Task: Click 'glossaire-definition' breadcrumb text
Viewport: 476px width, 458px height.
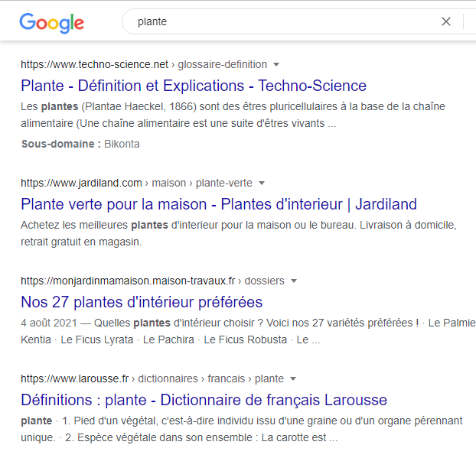Action: pyautogui.click(x=222, y=64)
